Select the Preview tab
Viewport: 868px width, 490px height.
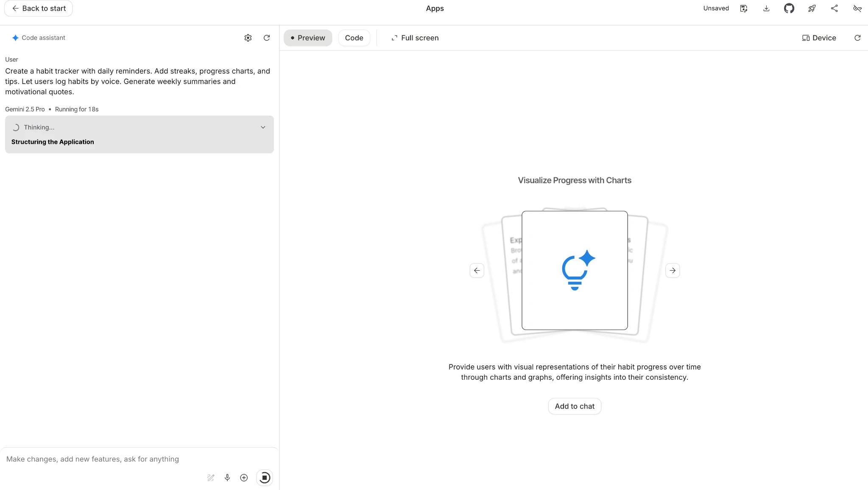pos(308,38)
